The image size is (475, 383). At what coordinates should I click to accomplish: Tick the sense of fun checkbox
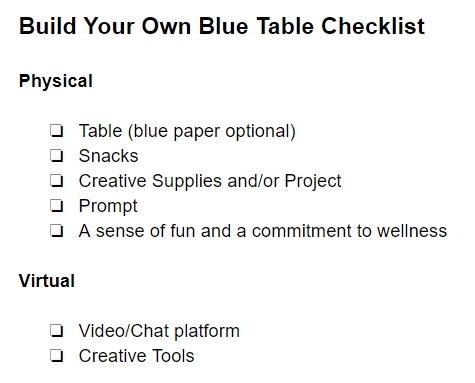pyautogui.click(x=57, y=231)
